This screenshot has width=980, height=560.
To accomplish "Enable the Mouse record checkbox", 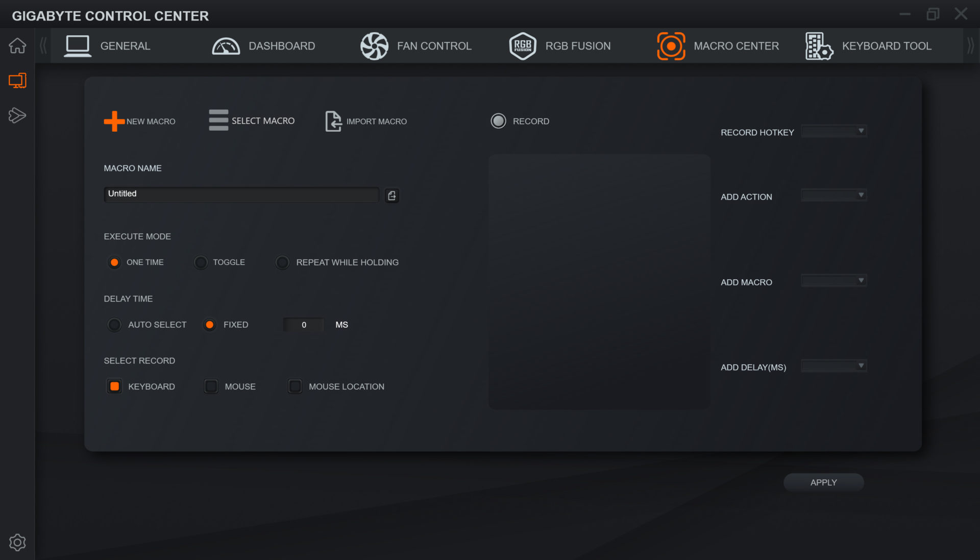I will coord(211,386).
